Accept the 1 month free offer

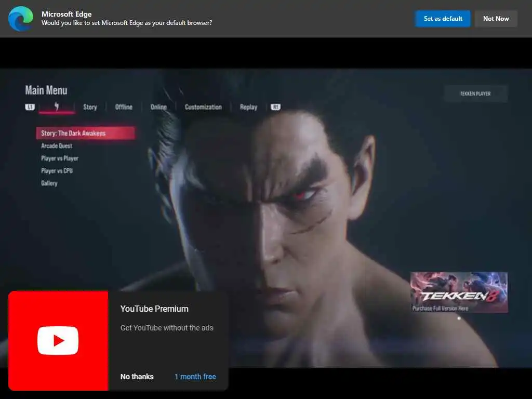[x=195, y=377]
